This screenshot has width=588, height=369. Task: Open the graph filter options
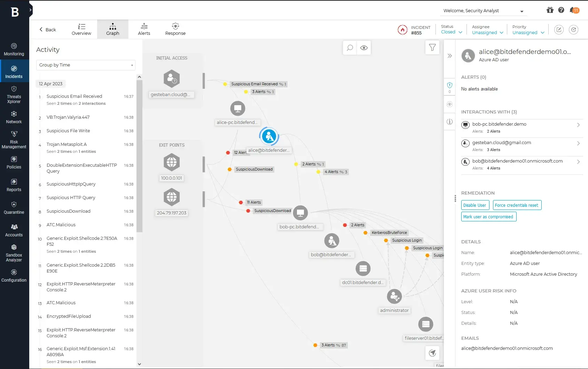click(x=432, y=47)
